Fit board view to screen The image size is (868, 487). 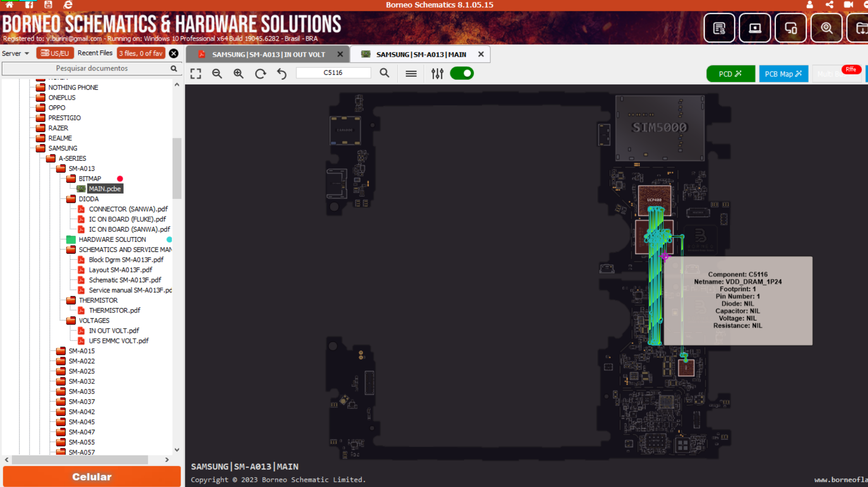(x=196, y=73)
